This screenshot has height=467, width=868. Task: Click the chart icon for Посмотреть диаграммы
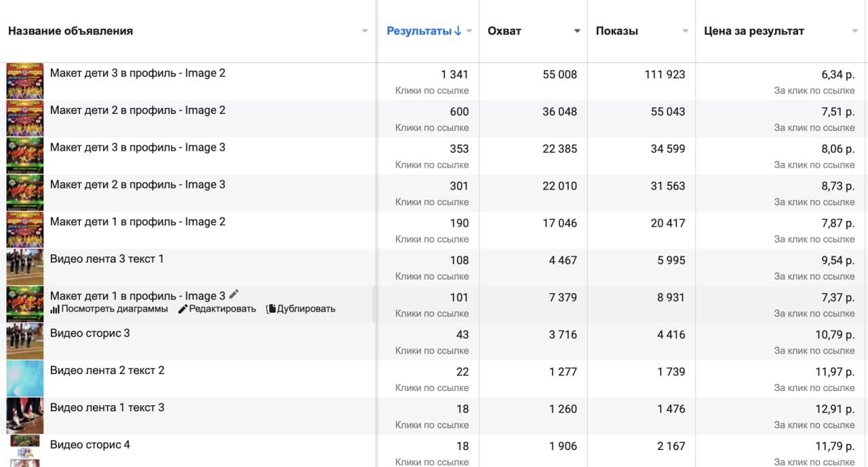coord(55,309)
